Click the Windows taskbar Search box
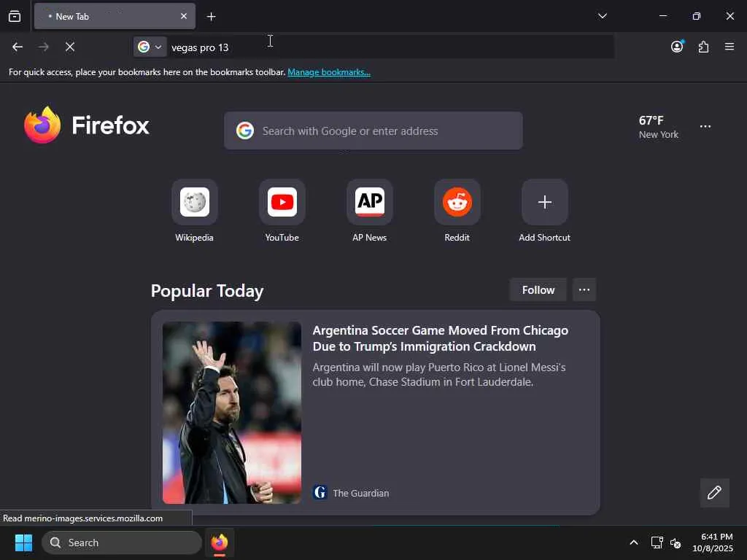Viewport: 747px width, 560px height. coord(122,542)
